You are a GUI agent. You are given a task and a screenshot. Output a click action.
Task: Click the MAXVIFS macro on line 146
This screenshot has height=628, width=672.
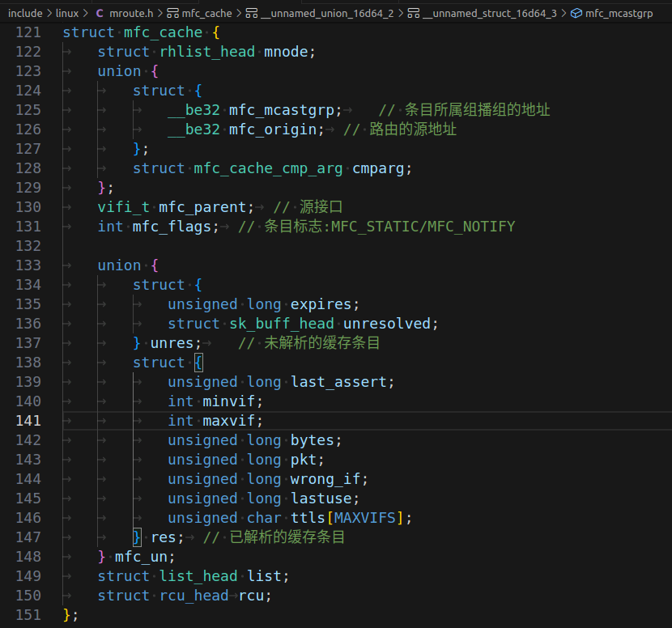(x=364, y=518)
